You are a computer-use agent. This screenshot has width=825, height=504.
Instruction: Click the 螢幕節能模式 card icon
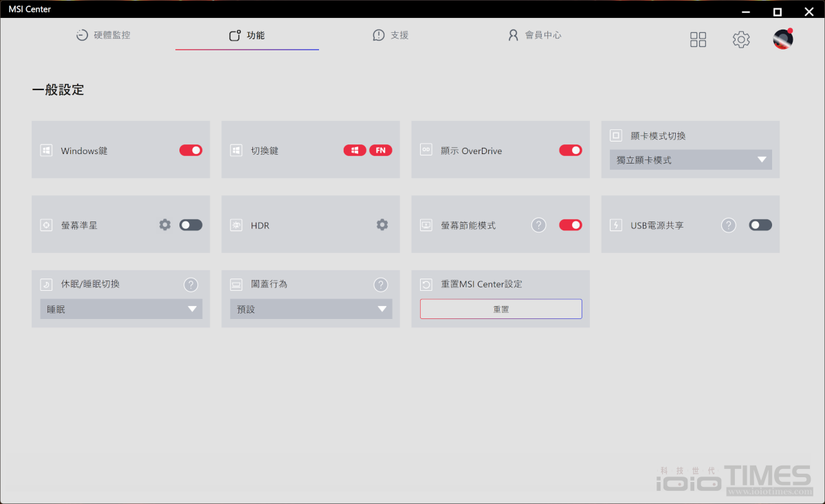[x=426, y=225]
